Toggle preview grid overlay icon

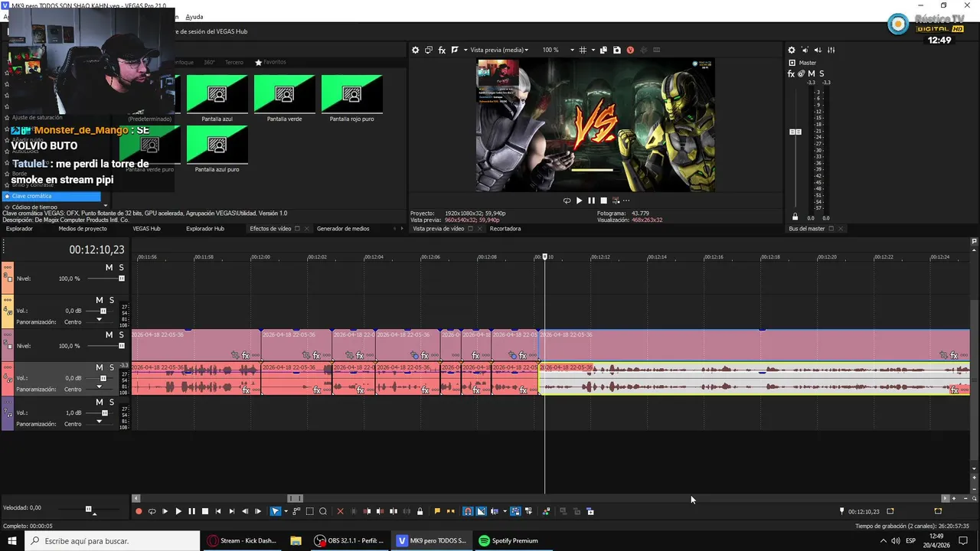pyautogui.click(x=583, y=50)
